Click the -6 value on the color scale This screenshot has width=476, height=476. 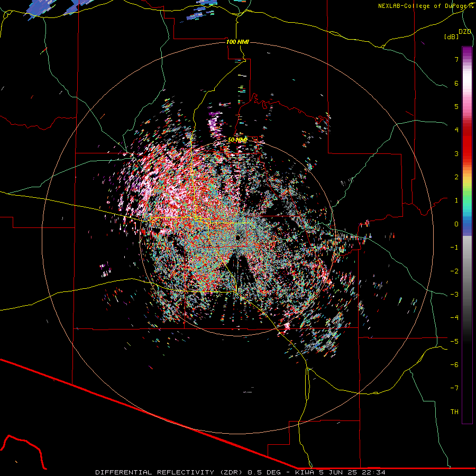[454, 365]
